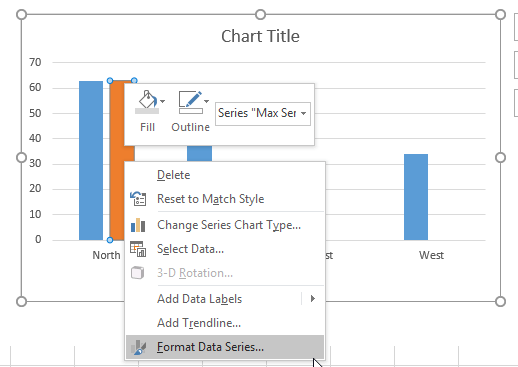The image size is (518, 367).
Task: Select Reset to Match Style
Action: click(x=225, y=199)
